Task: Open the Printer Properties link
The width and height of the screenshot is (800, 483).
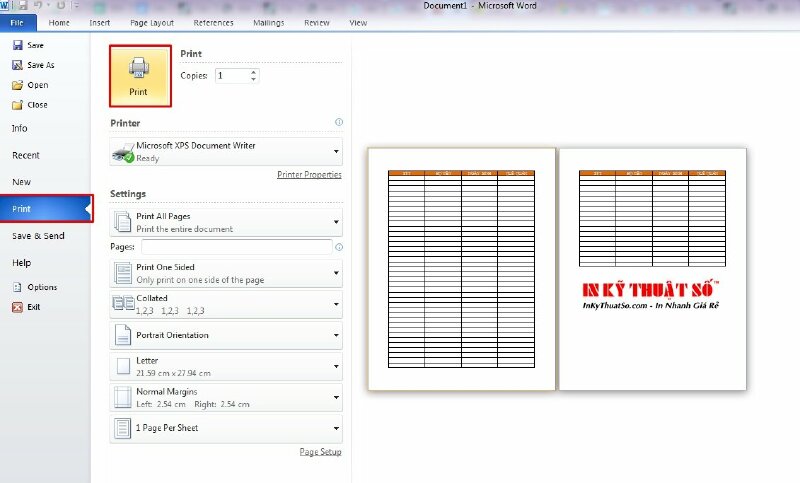Action: click(309, 175)
